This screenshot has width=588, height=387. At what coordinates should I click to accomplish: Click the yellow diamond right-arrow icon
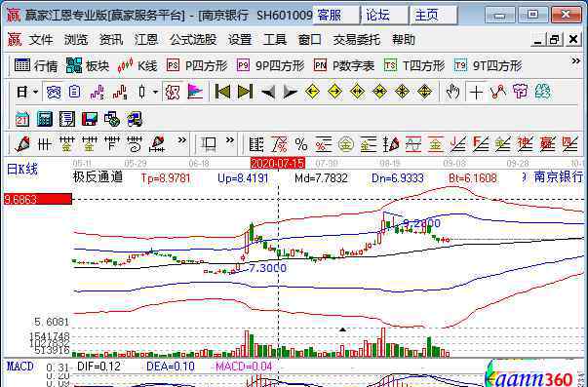(x=334, y=92)
